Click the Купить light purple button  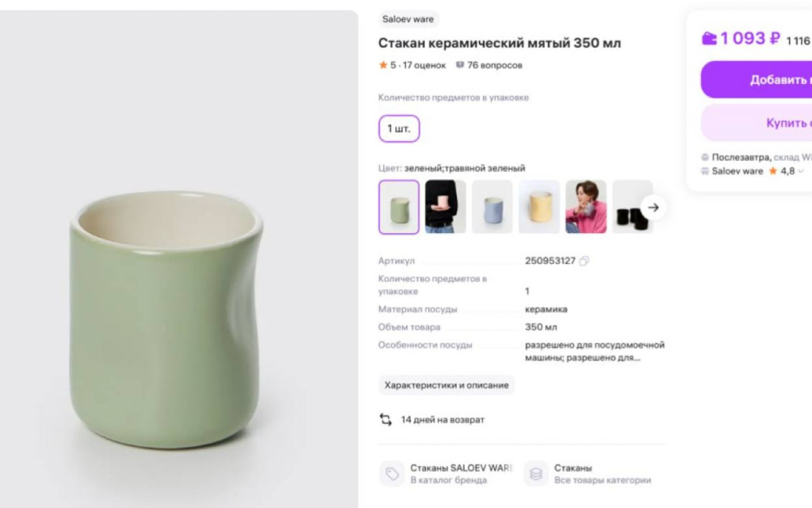(756, 123)
